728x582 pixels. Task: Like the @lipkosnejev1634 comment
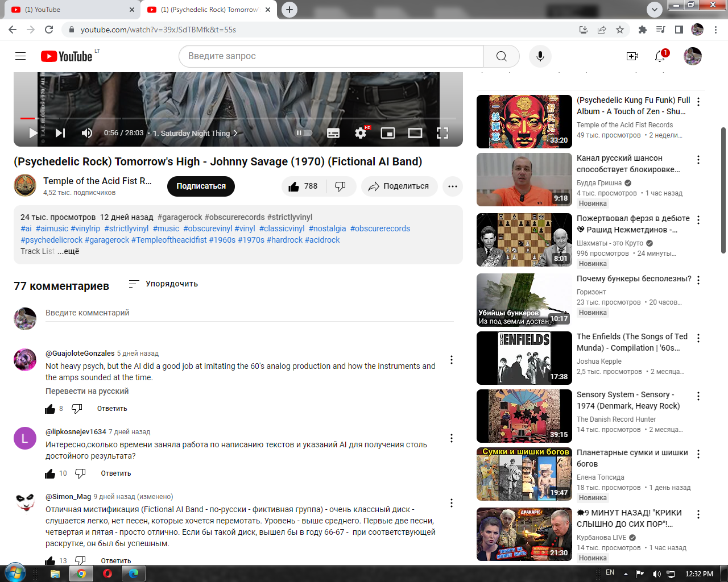click(50, 473)
